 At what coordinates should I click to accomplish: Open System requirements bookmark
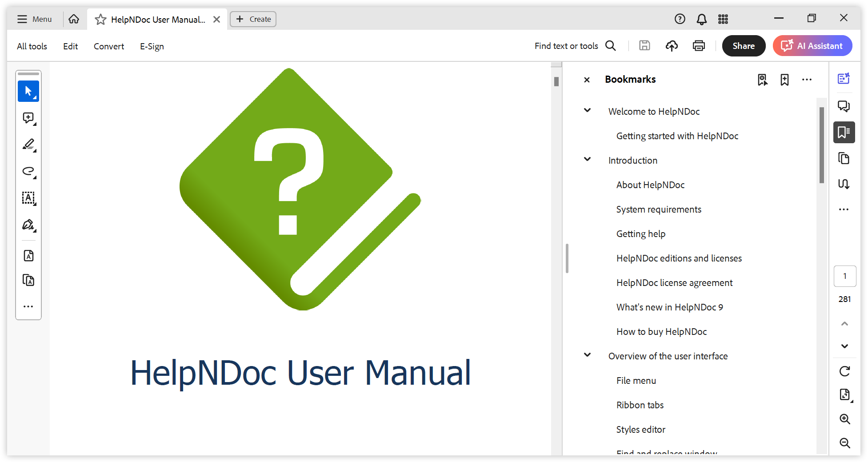click(659, 209)
